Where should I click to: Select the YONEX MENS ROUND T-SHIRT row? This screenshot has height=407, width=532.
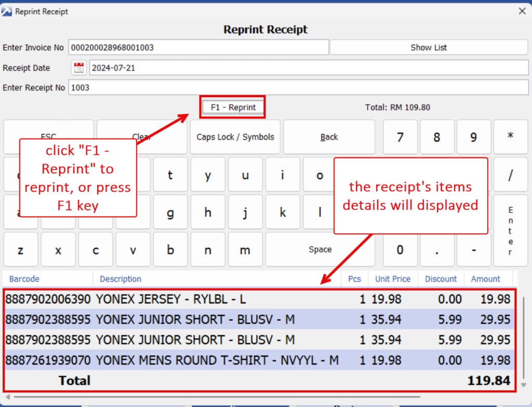tap(208, 360)
